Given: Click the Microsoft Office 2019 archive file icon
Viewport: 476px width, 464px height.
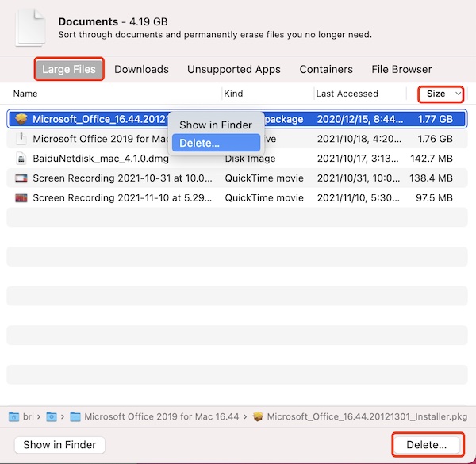Looking at the screenshot, I should (21, 139).
